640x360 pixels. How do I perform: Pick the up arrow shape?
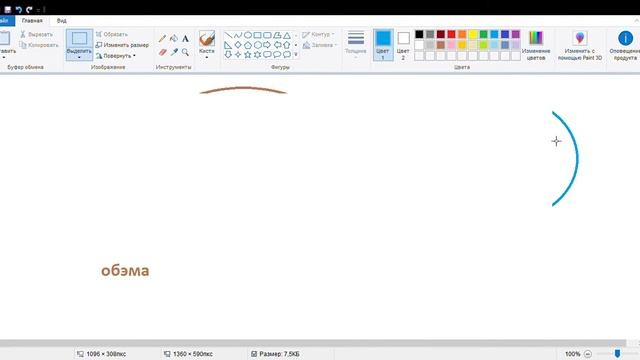[287, 45]
